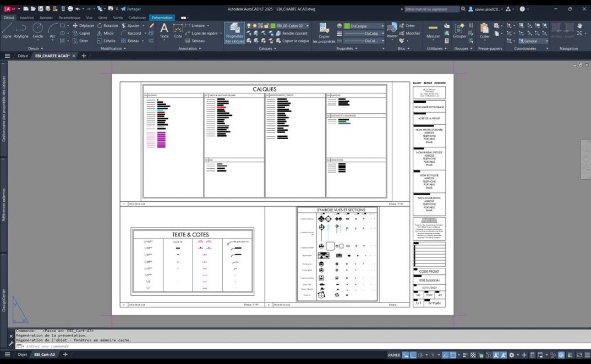
Task: Select the Ligne drawing tool
Action: (x=7, y=30)
